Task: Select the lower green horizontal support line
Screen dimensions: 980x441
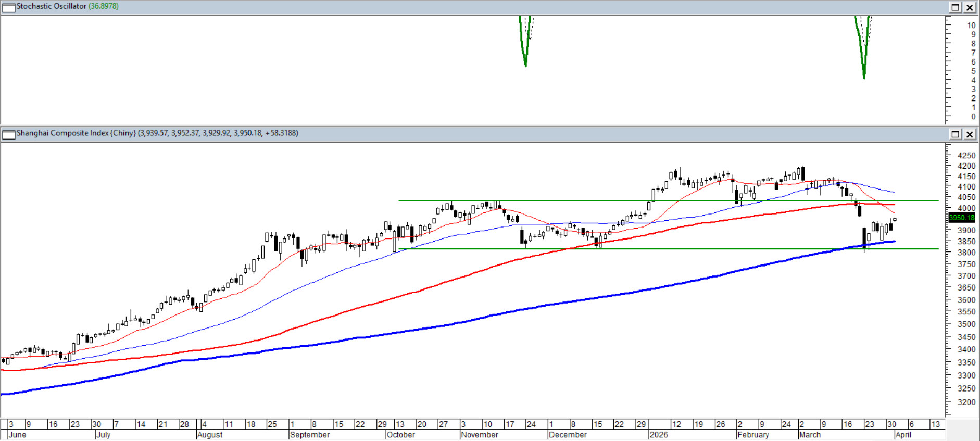Action: coord(677,249)
